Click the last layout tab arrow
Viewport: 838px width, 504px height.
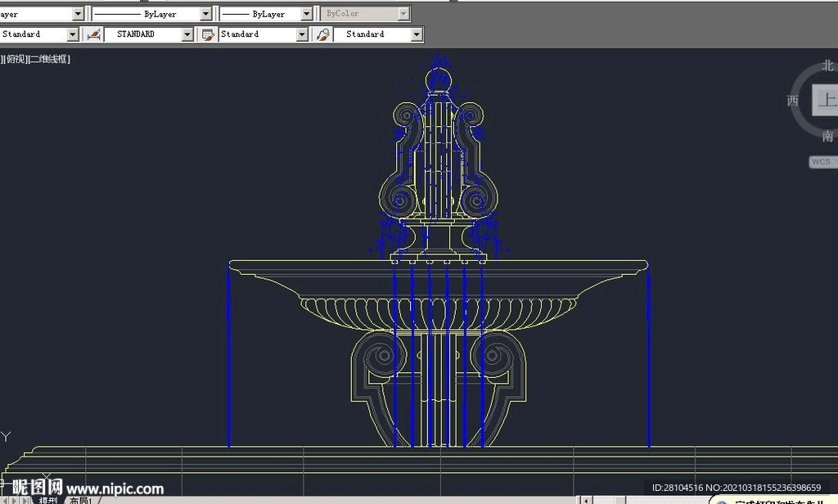(x=25, y=500)
